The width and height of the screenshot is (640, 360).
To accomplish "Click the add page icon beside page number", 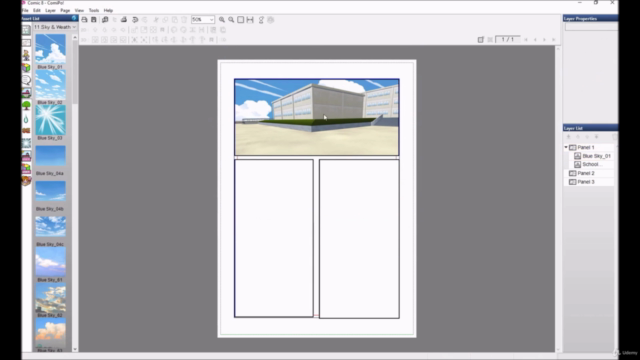I will [x=481, y=40].
